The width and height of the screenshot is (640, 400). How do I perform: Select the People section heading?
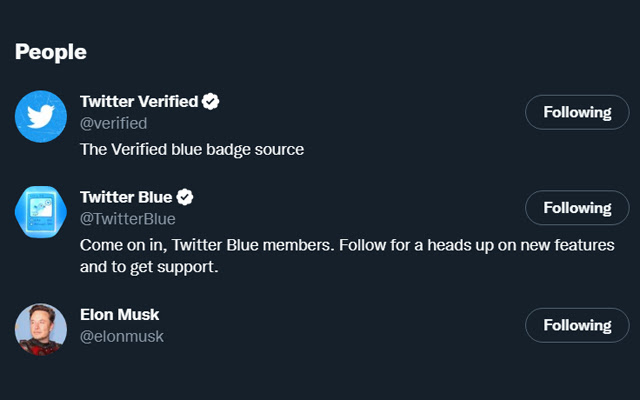point(51,52)
